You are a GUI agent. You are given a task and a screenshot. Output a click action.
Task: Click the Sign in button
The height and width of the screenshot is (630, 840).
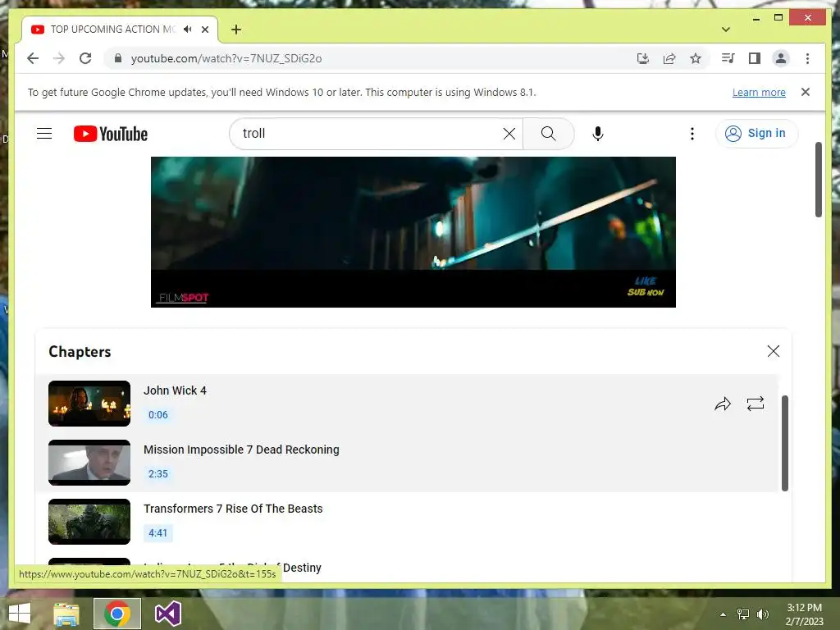tap(756, 134)
